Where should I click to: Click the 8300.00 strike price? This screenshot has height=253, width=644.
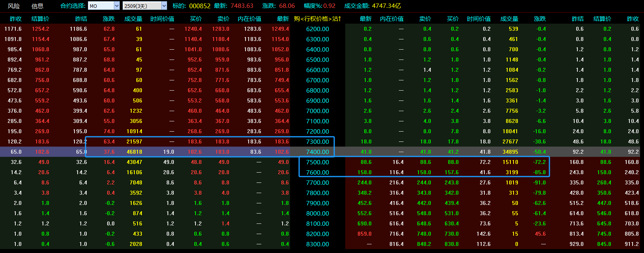(317, 244)
